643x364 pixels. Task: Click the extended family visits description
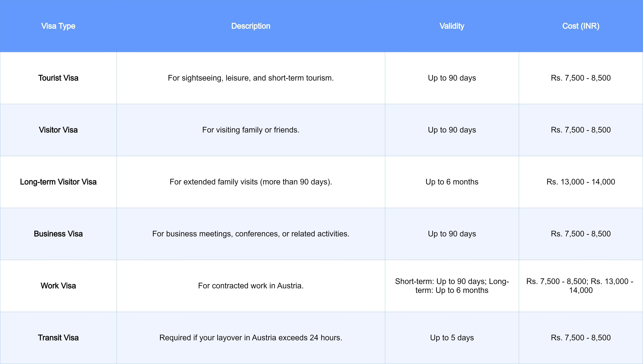tap(251, 182)
